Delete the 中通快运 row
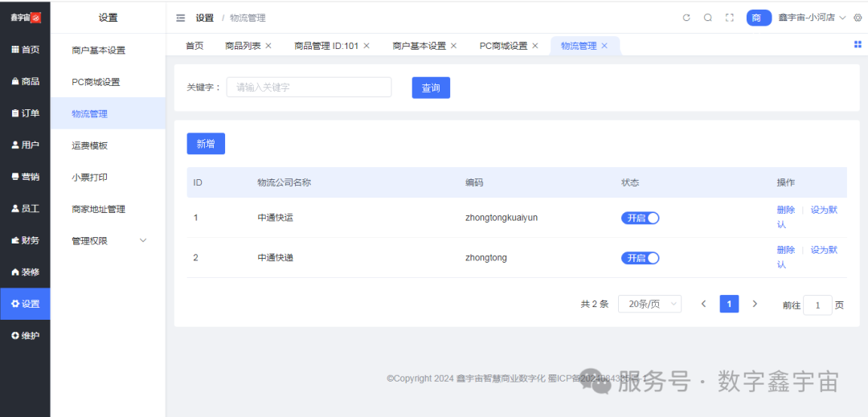 (x=786, y=210)
